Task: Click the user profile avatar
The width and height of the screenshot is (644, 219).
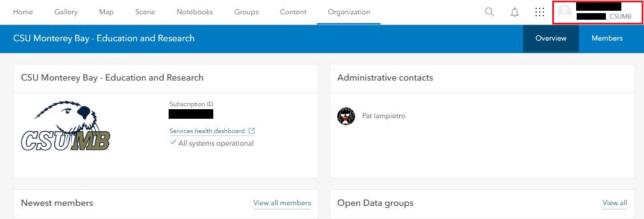Action: [565, 12]
